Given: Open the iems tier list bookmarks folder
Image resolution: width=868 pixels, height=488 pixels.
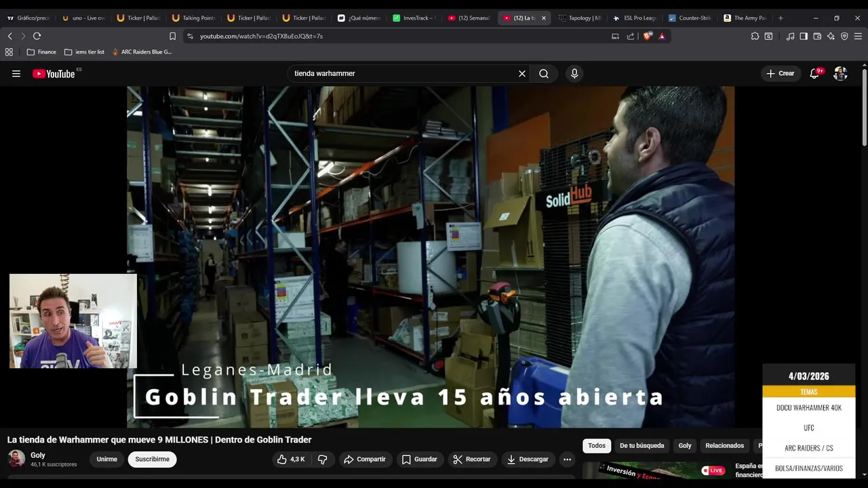Looking at the screenshot, I should point(84,52).
